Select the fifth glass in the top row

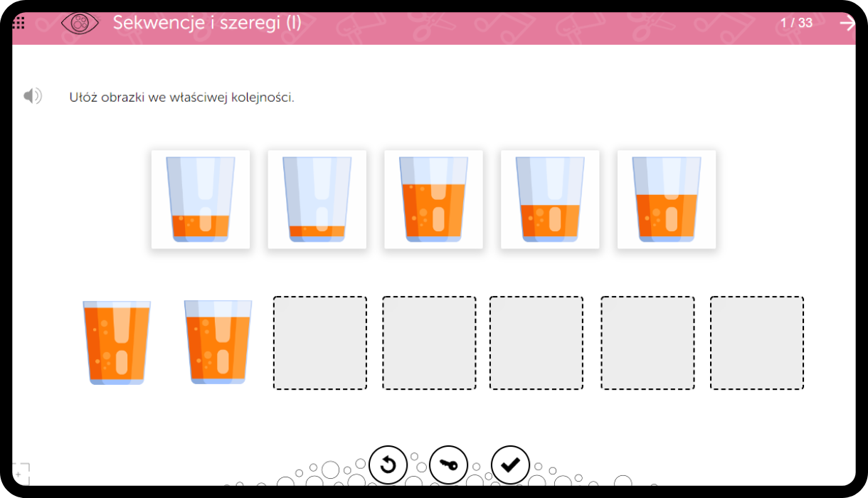(x=667, y=199)
